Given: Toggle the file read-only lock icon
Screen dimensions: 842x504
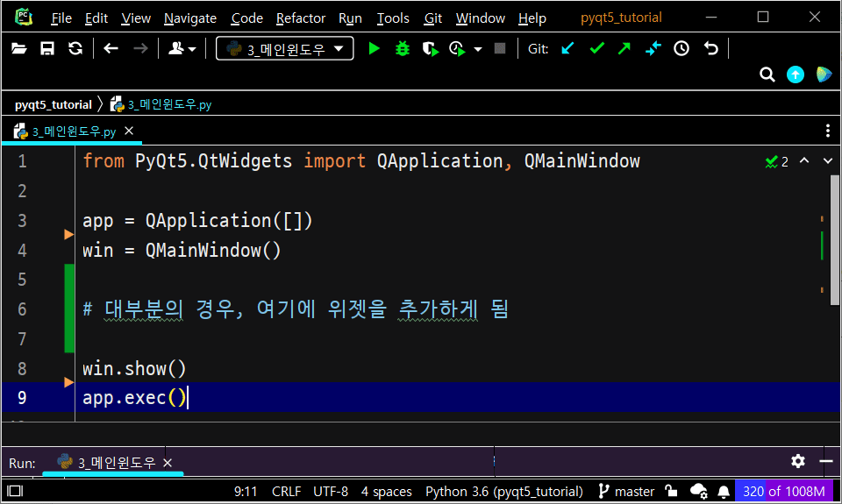Looking at the screenshot, I should point(671,491).
